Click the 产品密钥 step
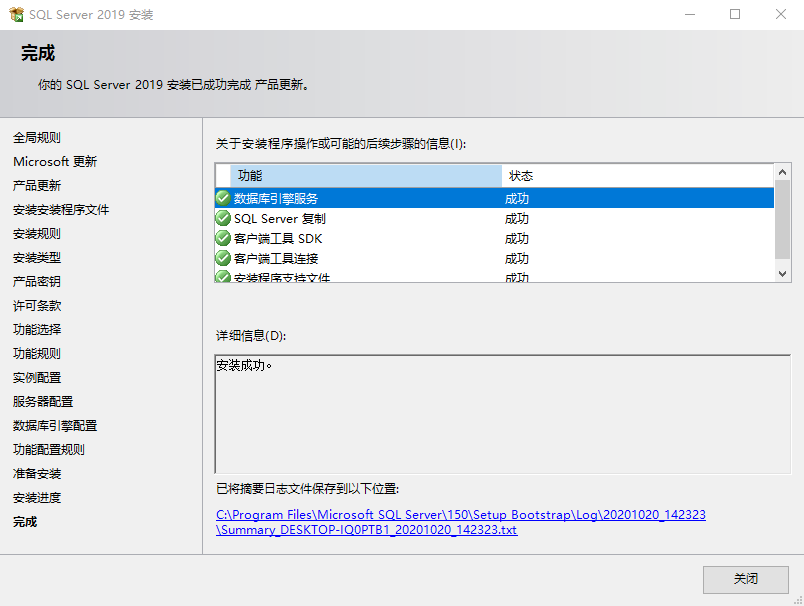 (x=37, y=281)
